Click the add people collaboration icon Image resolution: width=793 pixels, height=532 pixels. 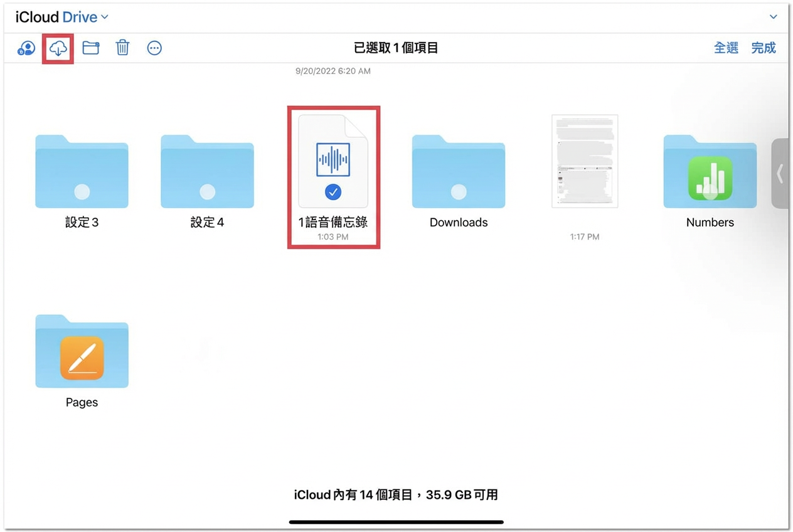pyautogui.click(x=26, y=48)
